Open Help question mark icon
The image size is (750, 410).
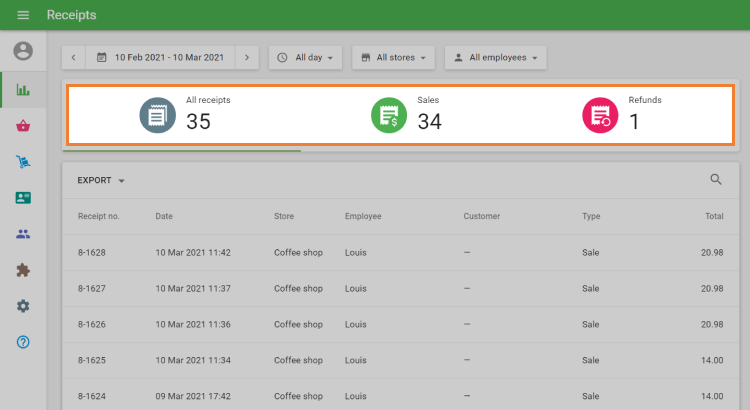[x=23, y=342]
